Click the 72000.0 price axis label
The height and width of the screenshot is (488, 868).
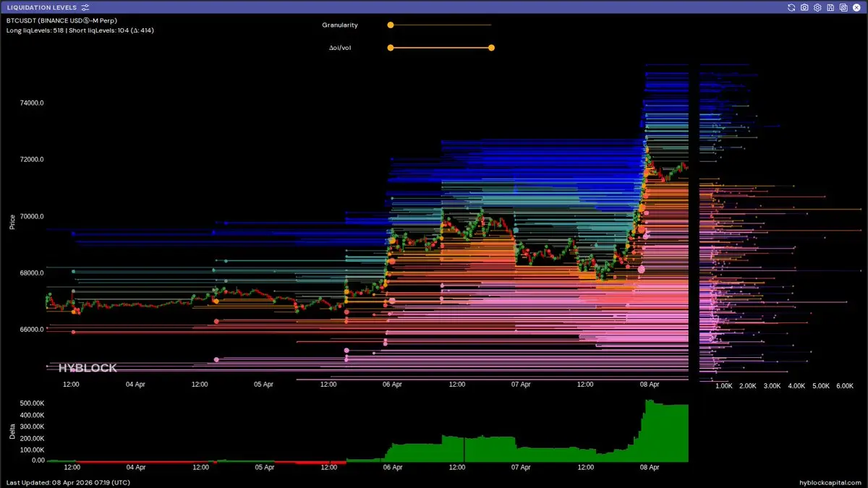click(32, 160)
